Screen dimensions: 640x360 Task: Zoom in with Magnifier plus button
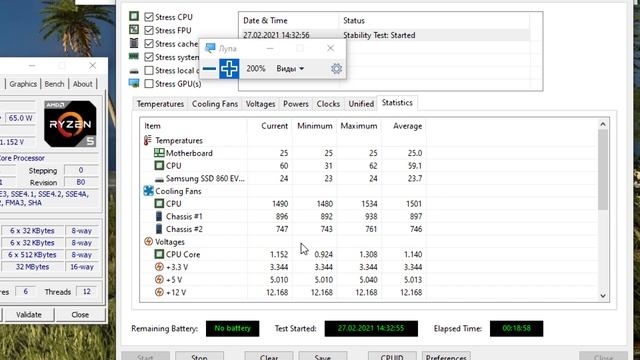click(229, 69)
